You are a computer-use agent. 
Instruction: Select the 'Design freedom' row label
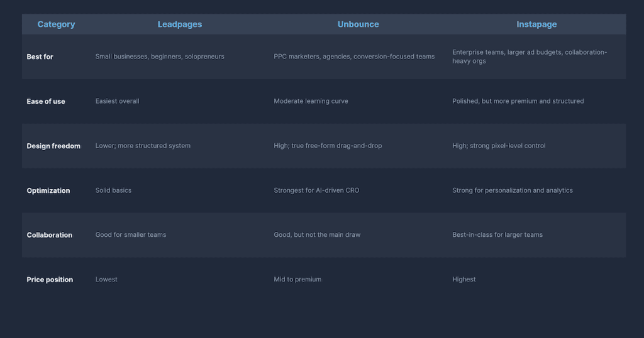coord(53,146)
